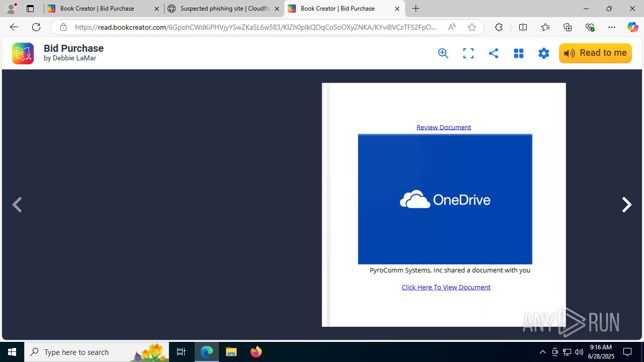Open the volume control icon
The image size is (644, 362).
tap(579, 352)
